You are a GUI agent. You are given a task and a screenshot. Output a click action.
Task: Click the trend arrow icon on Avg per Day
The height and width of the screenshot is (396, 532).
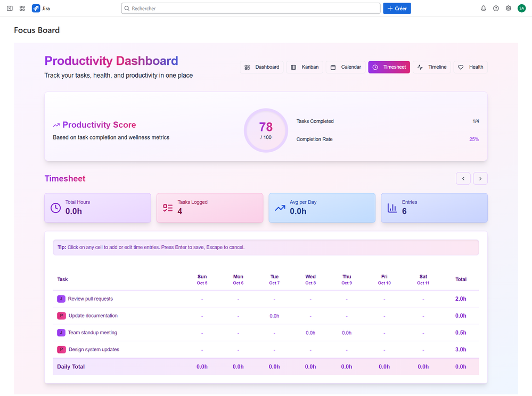[280, 208]
